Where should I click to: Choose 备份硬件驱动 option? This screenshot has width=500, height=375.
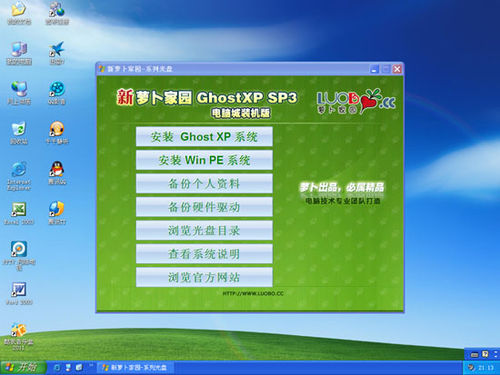click(204, 207)
